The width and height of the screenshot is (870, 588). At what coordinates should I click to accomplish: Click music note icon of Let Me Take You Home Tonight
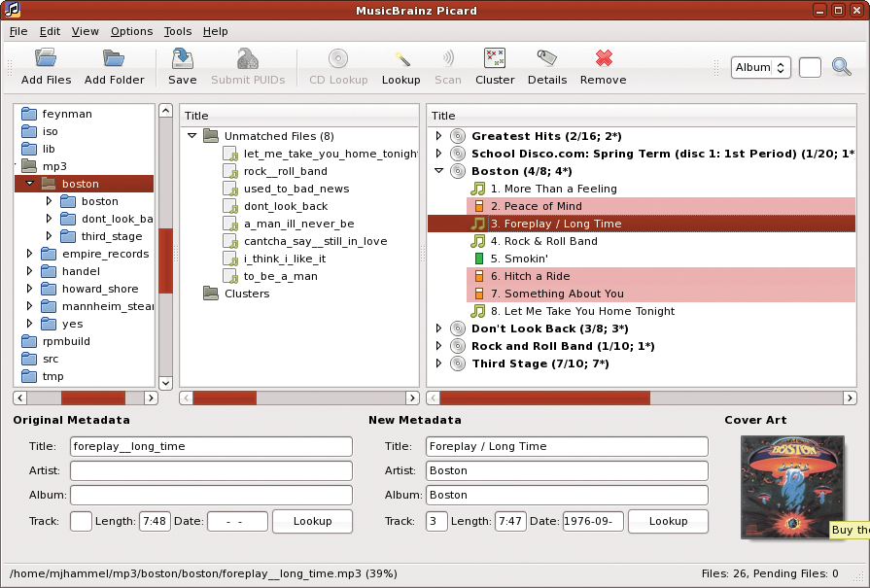point(477,311)
